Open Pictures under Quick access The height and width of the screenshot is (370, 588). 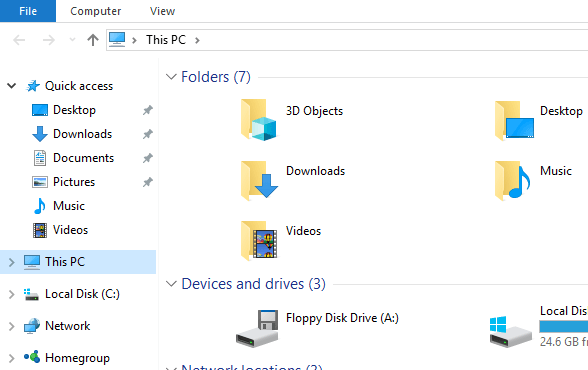(x=74, y=182)
